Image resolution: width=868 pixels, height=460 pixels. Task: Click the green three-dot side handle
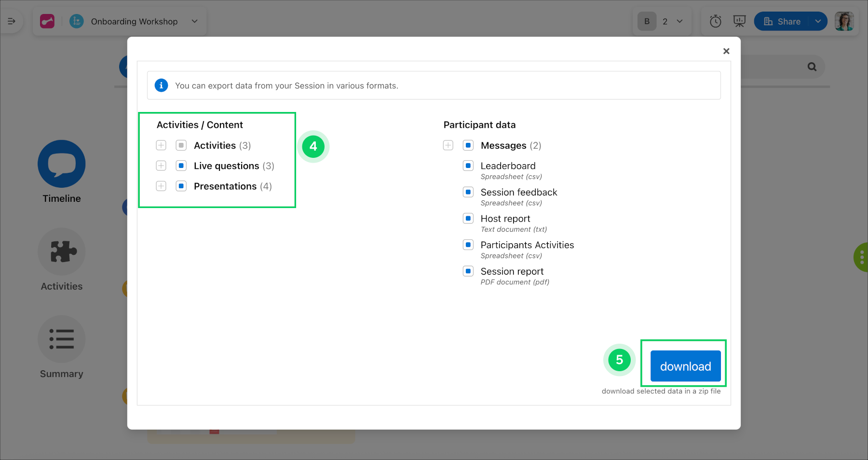tap(861, 257)
